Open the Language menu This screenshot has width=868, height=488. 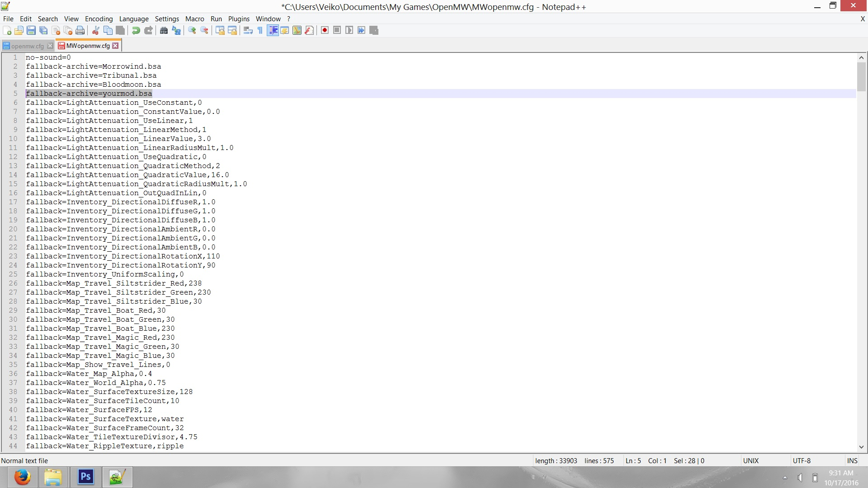click(134, 19)
